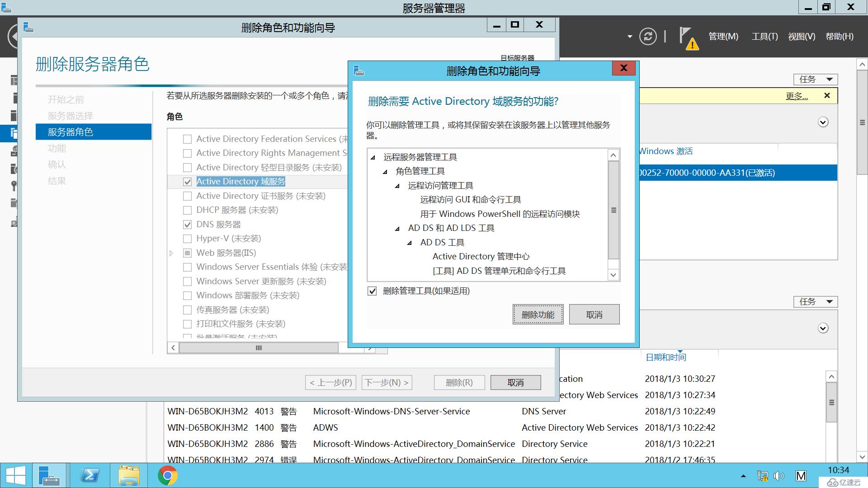
Task: Click the Server Manager refresh icon
Action: click(x=647, y=36)
